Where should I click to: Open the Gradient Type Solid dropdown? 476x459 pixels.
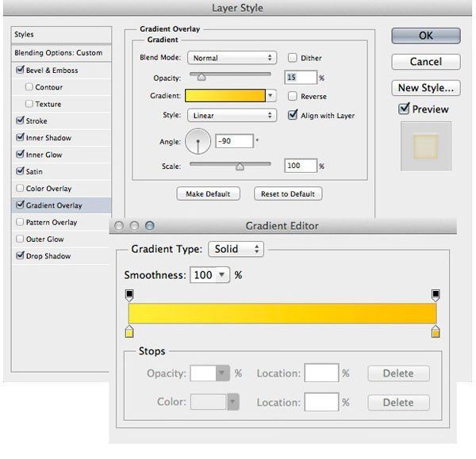[236, 249]
